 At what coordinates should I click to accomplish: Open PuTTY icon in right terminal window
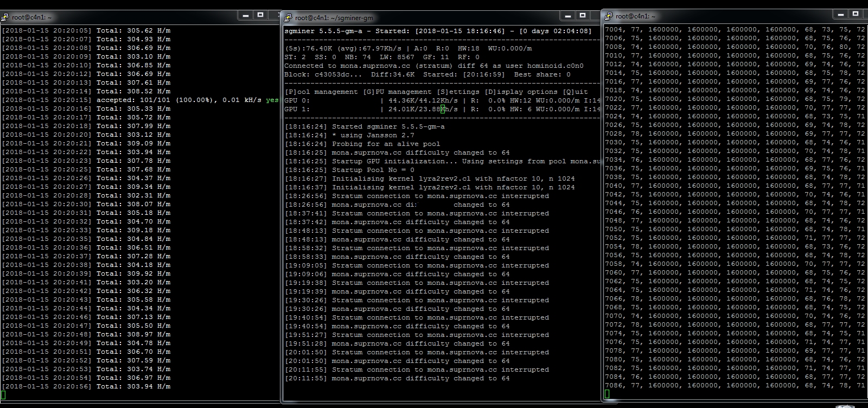tap(609, 16)
